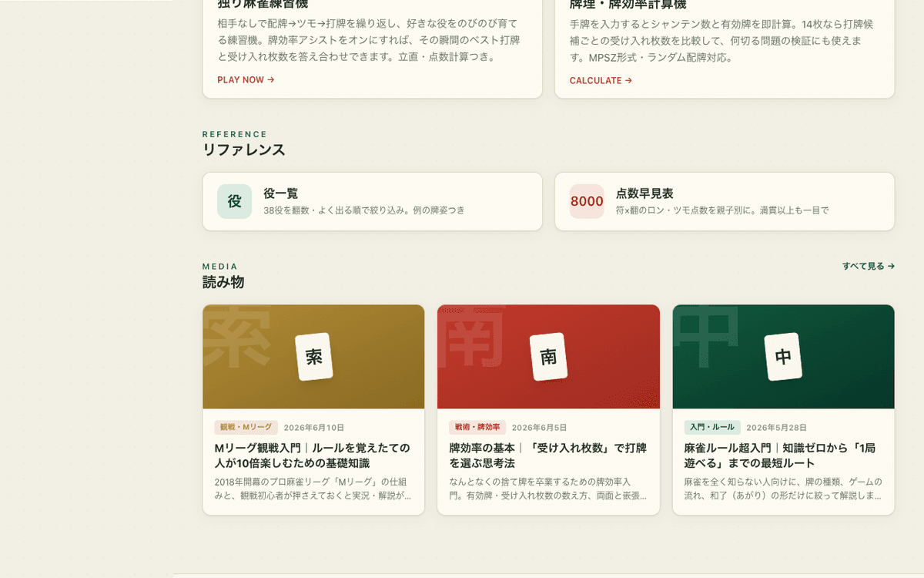This screenshot has width=924, height=578.
Task: Click the MEDIA section label
Action: coord(220,267)
